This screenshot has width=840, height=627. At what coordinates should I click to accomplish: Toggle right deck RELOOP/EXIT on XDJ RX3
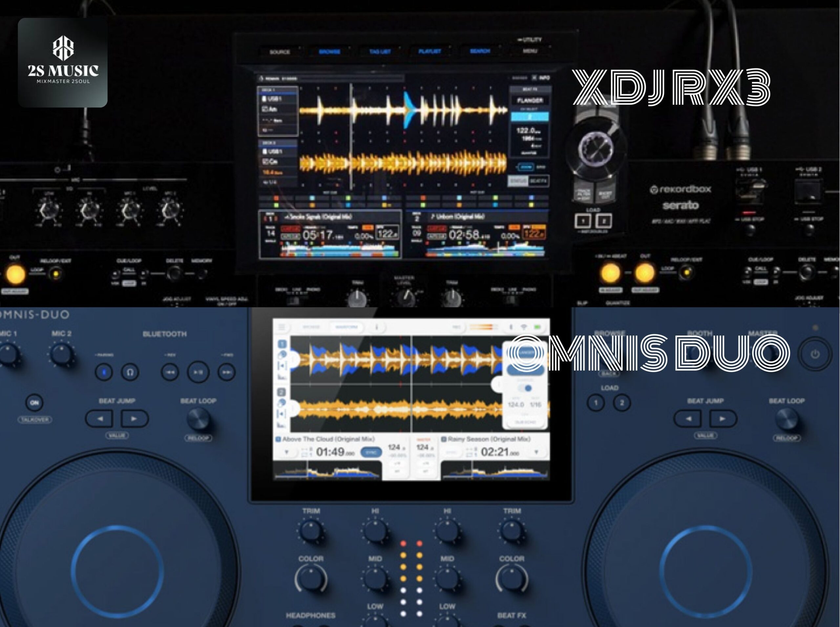click(x=686, y=272)
